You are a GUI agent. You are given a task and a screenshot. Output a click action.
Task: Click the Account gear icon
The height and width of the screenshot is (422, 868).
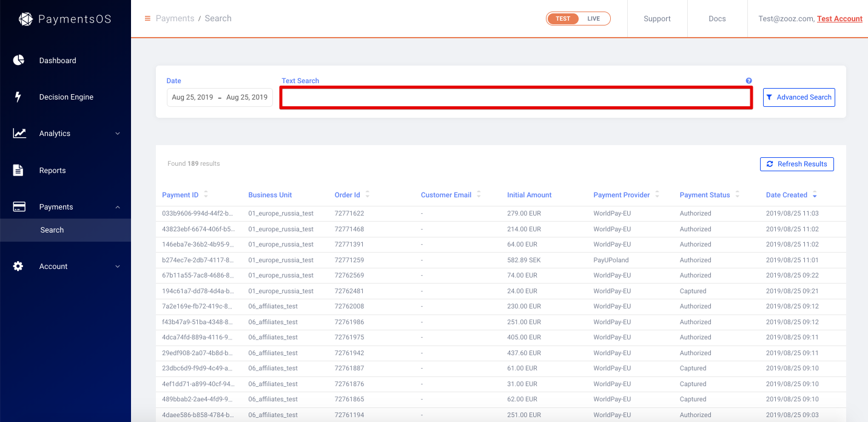18,266
